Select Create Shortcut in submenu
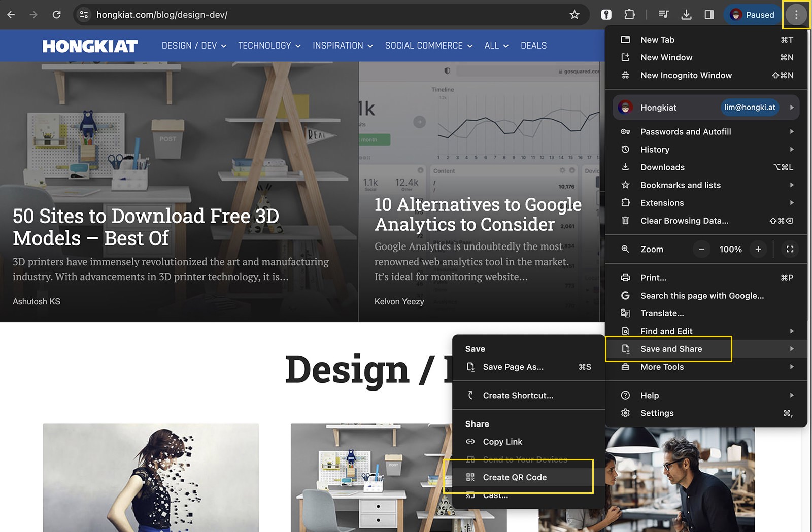 [528, 396]
